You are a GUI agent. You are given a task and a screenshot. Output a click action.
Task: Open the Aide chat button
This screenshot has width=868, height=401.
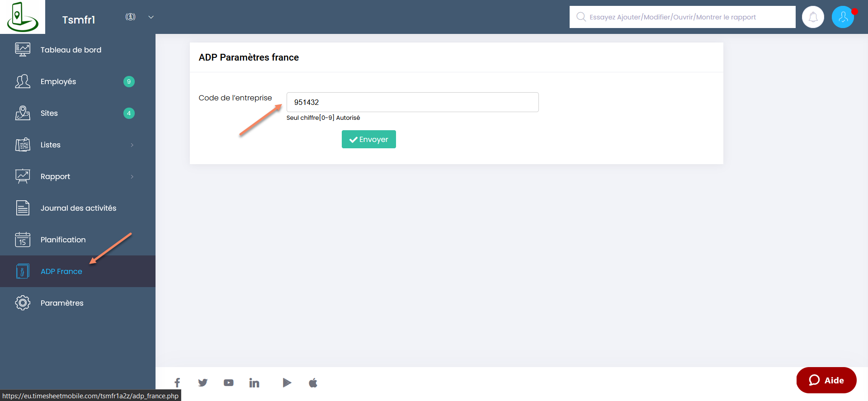826,380
